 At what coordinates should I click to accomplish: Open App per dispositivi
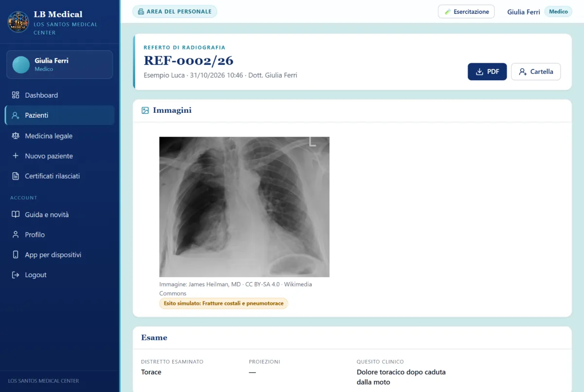tap(59, 255)
